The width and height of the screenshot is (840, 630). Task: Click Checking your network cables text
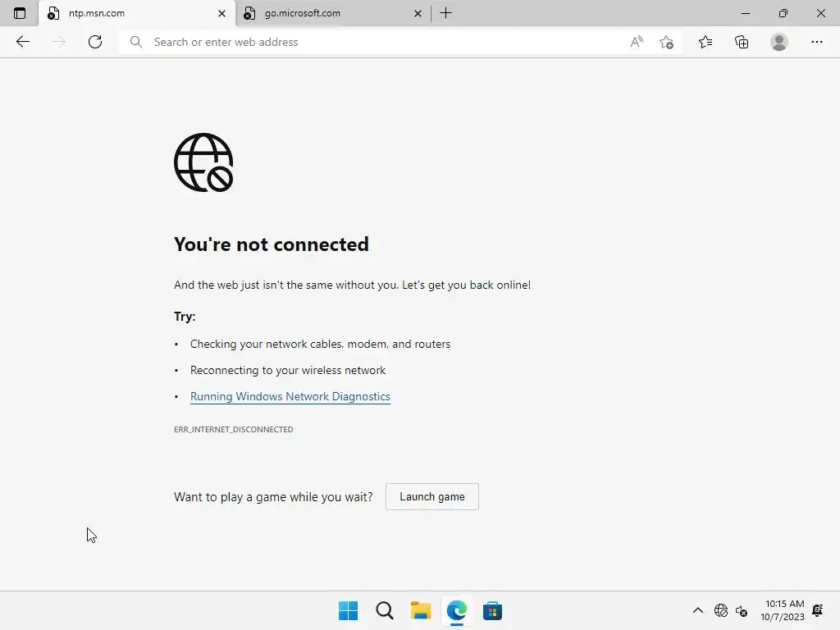click(x=321, y=344)
